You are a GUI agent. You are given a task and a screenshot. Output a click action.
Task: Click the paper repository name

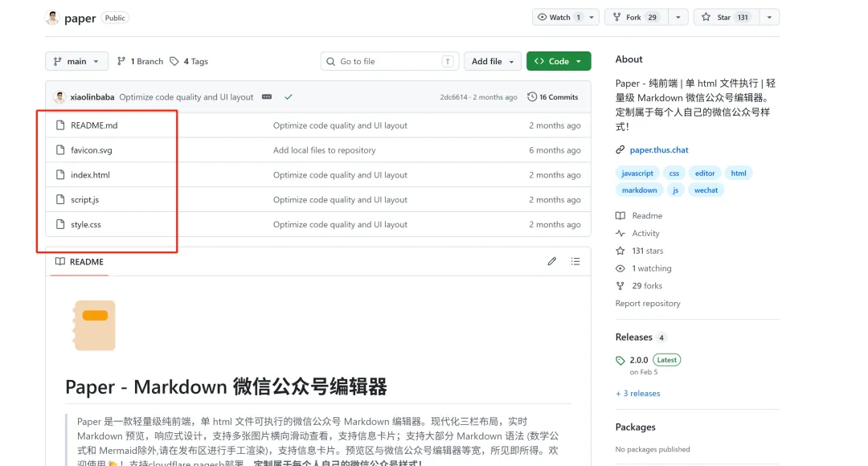(80, 18)
